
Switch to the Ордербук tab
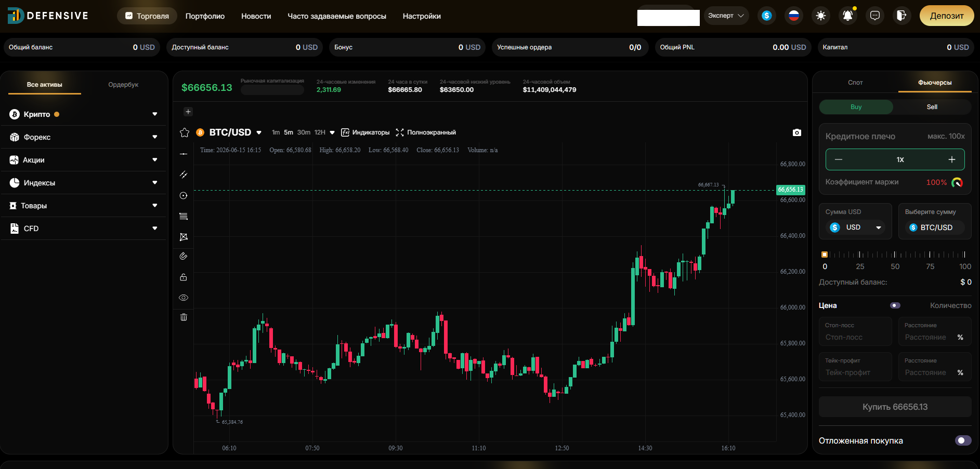pos(123,85)
